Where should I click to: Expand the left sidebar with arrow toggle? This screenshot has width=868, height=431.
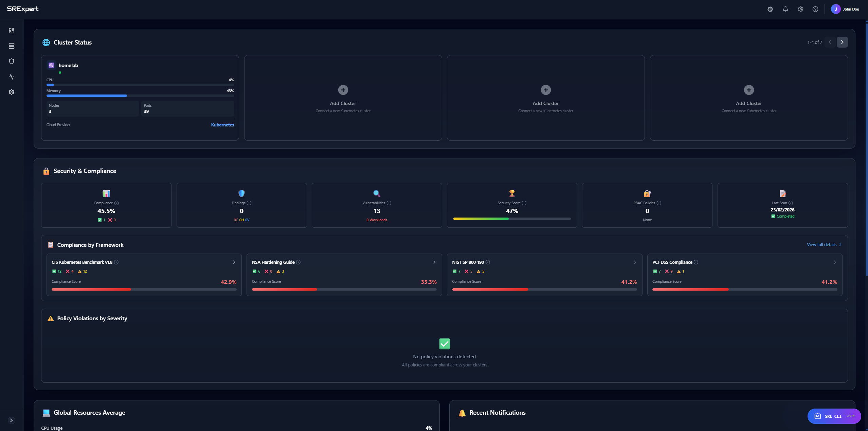pyautogui.click(x=11, y=420)
